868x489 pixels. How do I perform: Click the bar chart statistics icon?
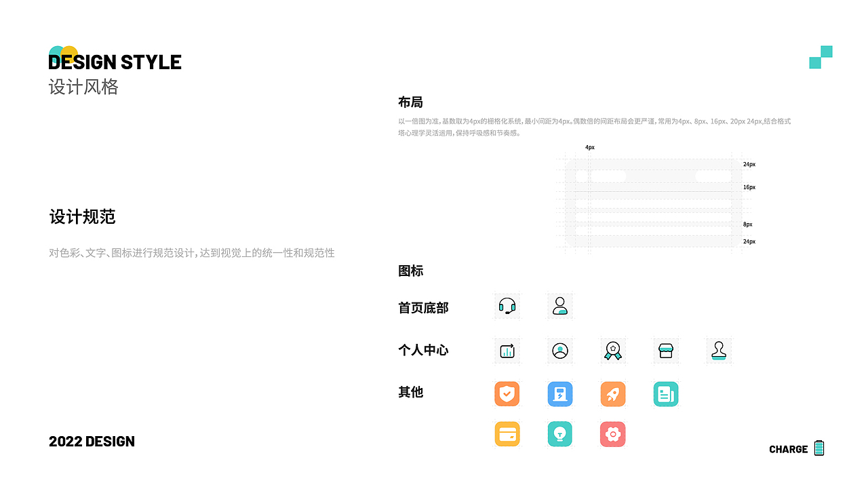coord(507,351)
